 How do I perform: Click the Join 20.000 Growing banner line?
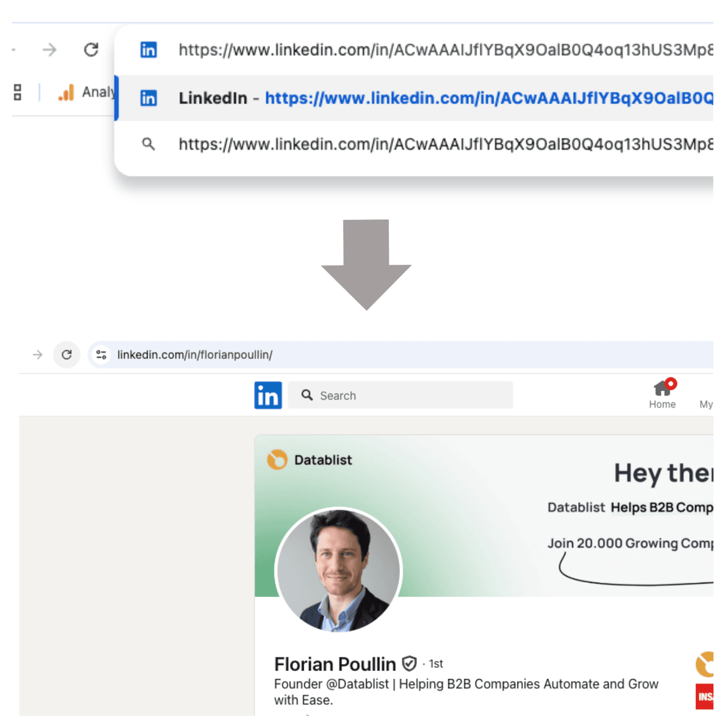[630, 543]
